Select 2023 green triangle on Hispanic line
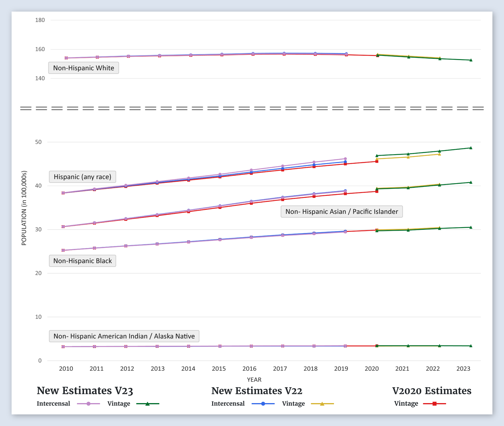Screen dimensions: 504x426 click(x=471, y=148)
